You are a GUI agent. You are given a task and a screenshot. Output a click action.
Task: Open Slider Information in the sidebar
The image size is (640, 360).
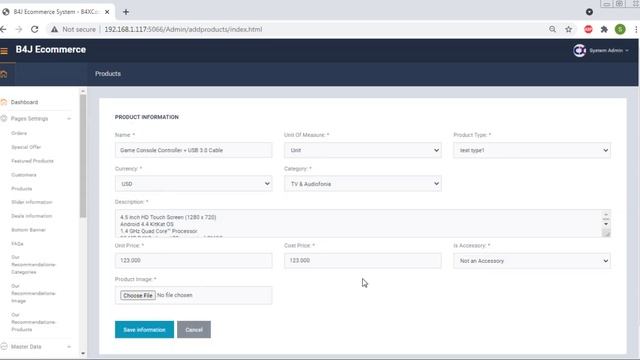click(32, 202)
